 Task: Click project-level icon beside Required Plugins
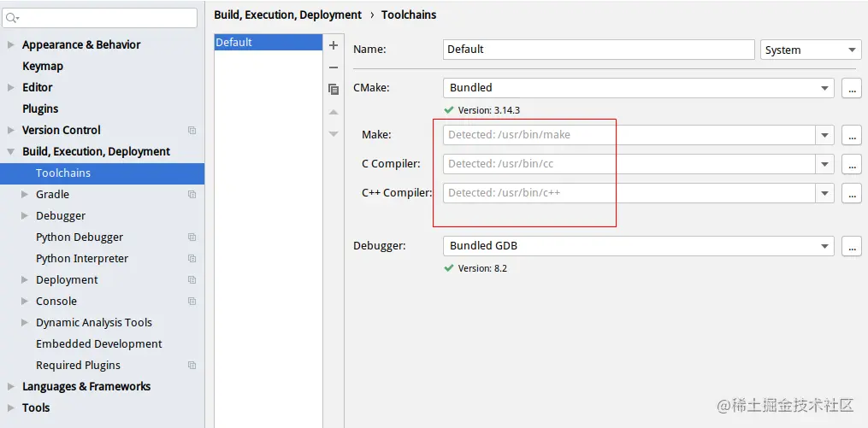coord(192,366)
